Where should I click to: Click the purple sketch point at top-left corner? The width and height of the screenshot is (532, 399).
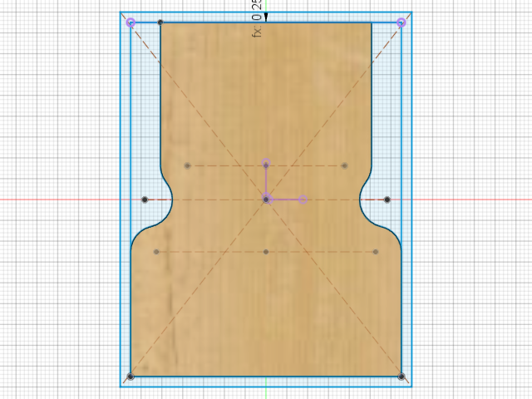[131, 22]
